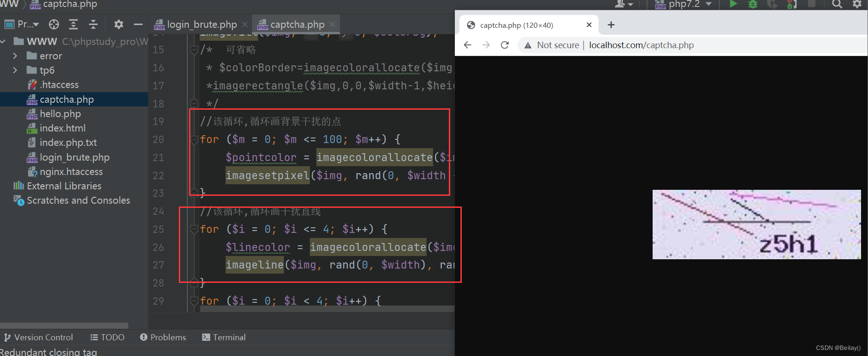Click the user account icon in IDE toolbar
This screenshot has width=868, height=356.
(x=623, y=4)
